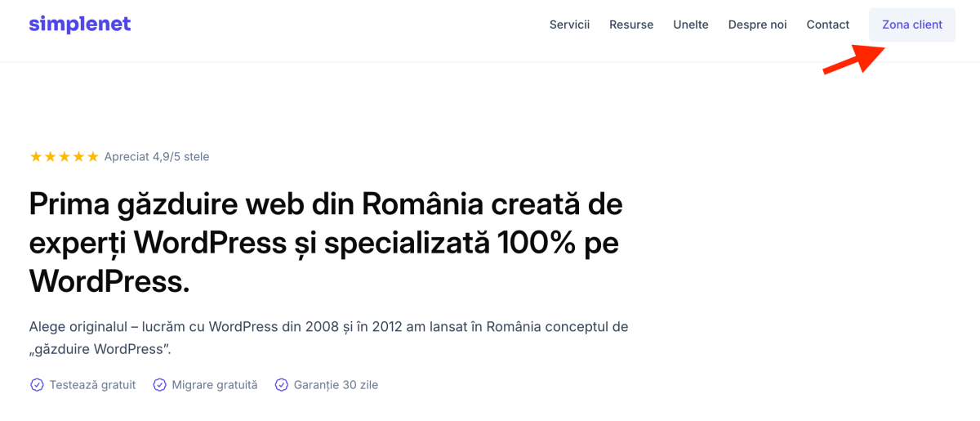Click the red arrow pointing to Zona client

point(853,60)
